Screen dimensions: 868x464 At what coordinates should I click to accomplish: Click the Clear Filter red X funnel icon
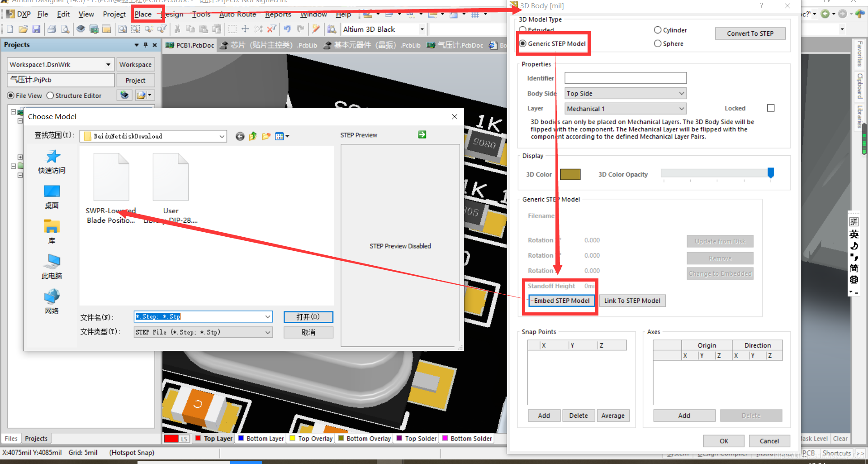[271, 29]
